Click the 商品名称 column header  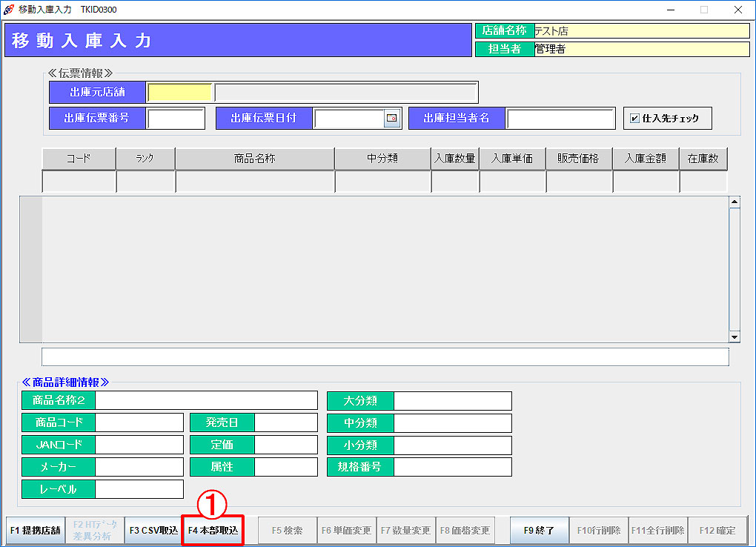(255, 159)
